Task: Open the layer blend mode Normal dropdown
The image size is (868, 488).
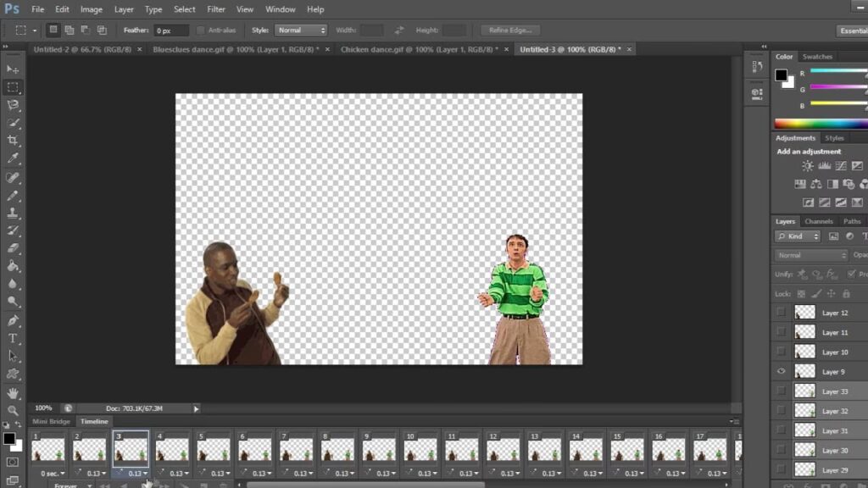Action: point(811,255)
